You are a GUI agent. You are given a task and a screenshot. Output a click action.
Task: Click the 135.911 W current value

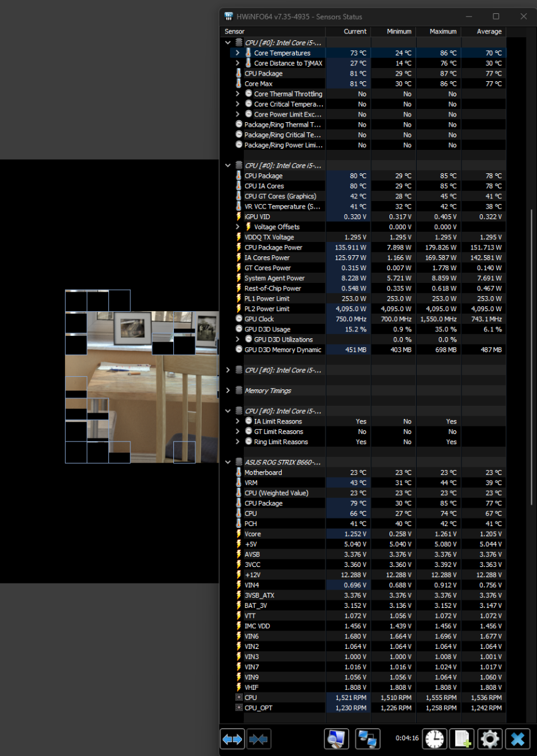point(350,248)
